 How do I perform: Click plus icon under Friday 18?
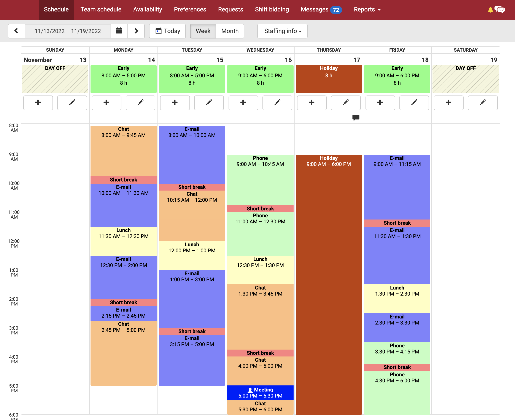[380, 103]
